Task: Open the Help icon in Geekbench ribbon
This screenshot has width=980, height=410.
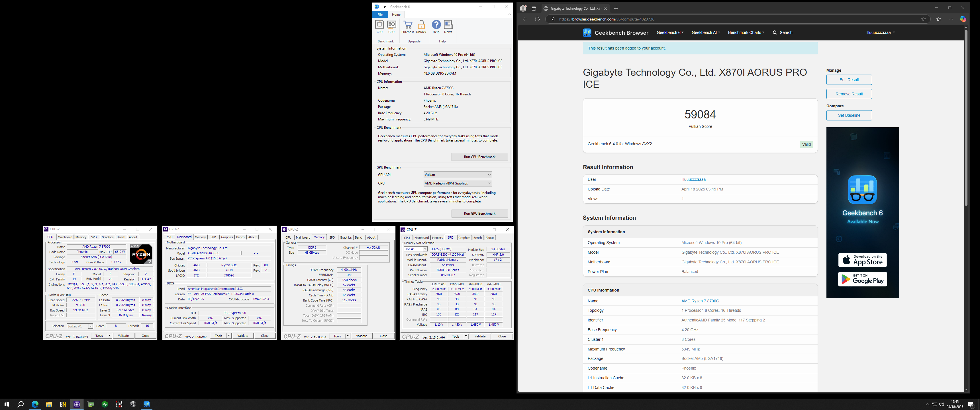Action: point(436,27)
